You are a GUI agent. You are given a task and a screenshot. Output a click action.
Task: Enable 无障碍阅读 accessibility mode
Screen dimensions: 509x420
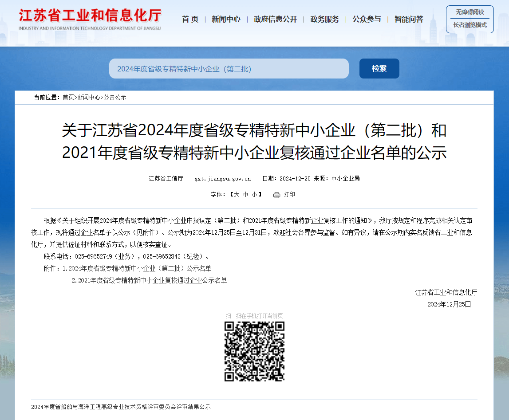point(470,12)
